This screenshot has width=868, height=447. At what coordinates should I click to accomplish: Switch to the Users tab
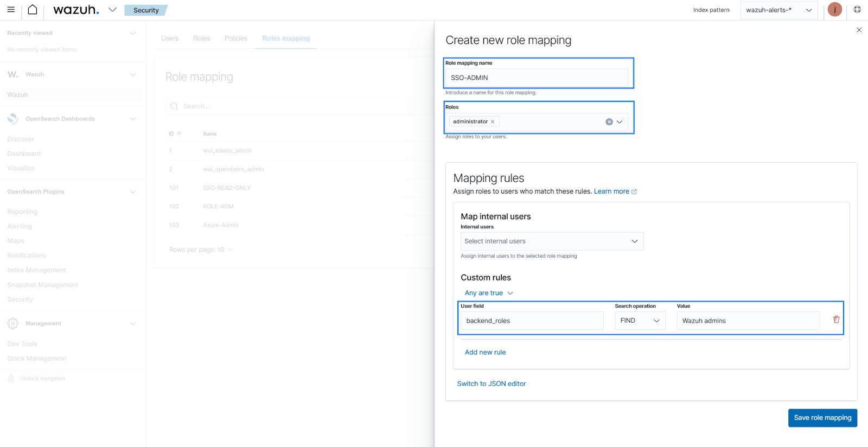(x=170, y=39)
